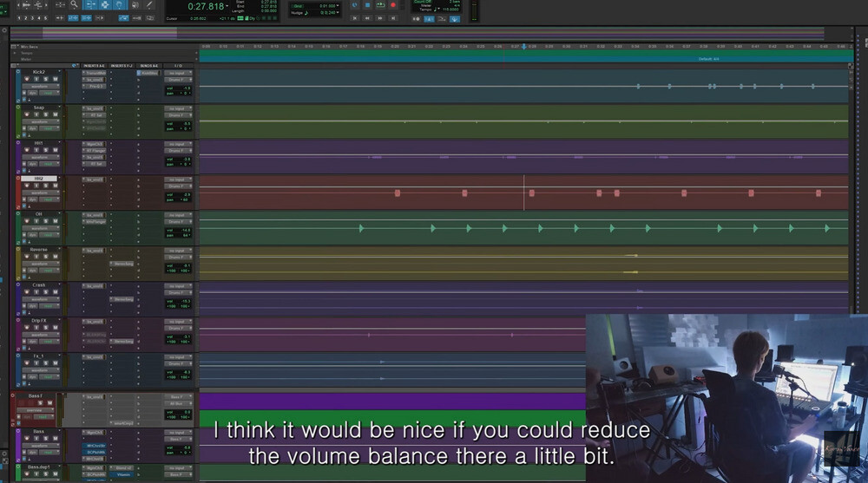This screenshot has height=483, width=868.
Task: Click the HH2 track name
Action: tap(39, 179)
